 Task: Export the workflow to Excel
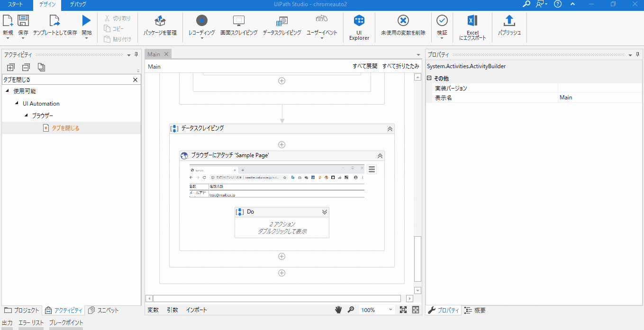472,27
